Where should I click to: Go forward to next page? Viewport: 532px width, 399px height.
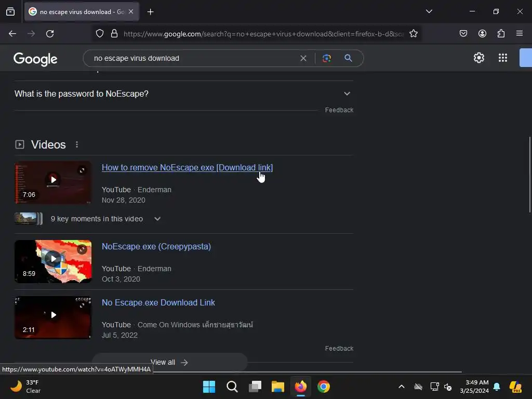point(31,34)
